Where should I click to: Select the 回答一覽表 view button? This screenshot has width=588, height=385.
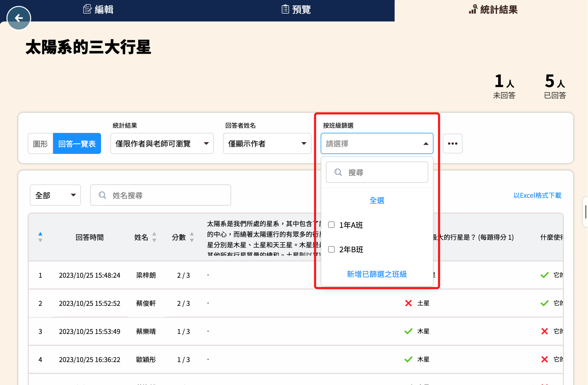[77, 143]
